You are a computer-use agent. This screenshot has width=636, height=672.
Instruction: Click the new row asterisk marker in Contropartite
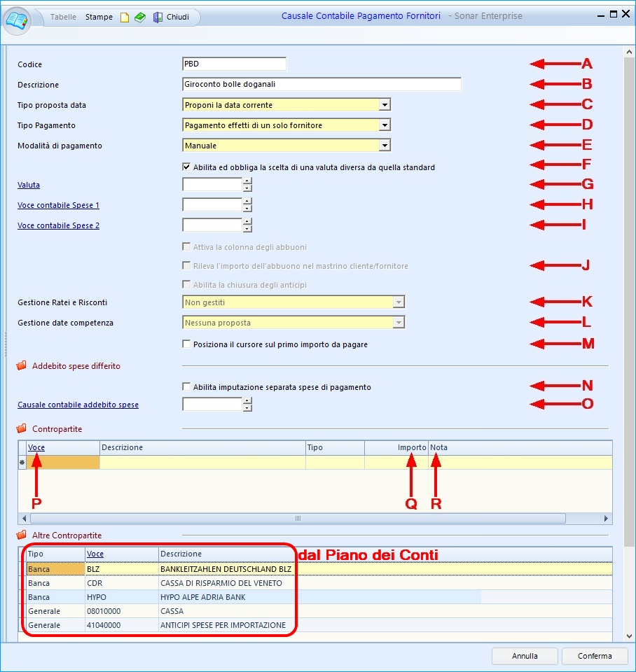point(22,463)
